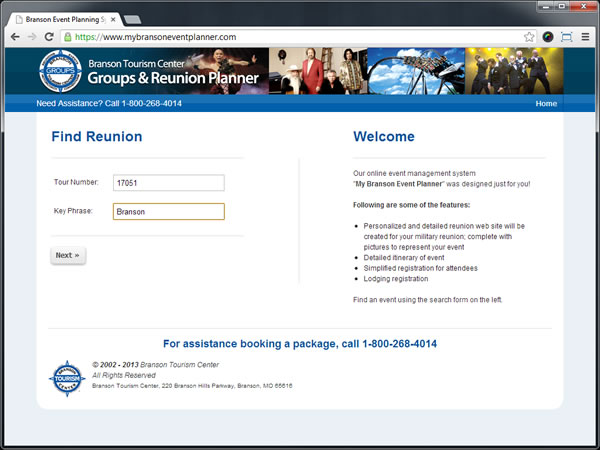Viewport: 600px width, 450px height.
Task: Click the musicians banner photo
Action: [x=318, y=71]
